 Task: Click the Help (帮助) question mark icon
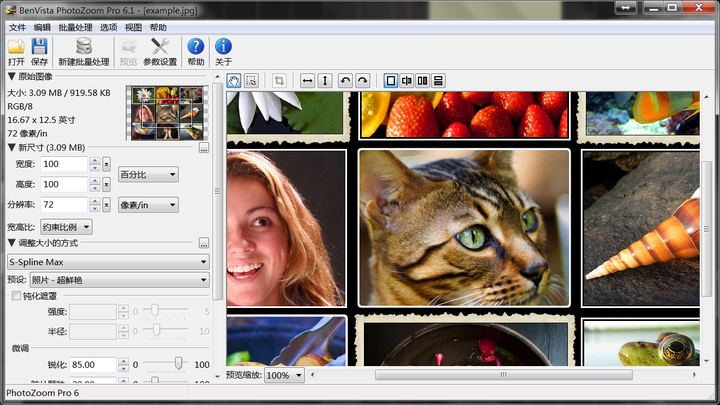[x=196, y=47]
